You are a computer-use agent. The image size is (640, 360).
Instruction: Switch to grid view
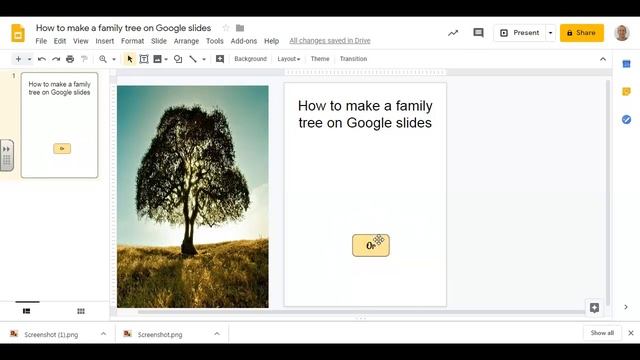[81, 311]
